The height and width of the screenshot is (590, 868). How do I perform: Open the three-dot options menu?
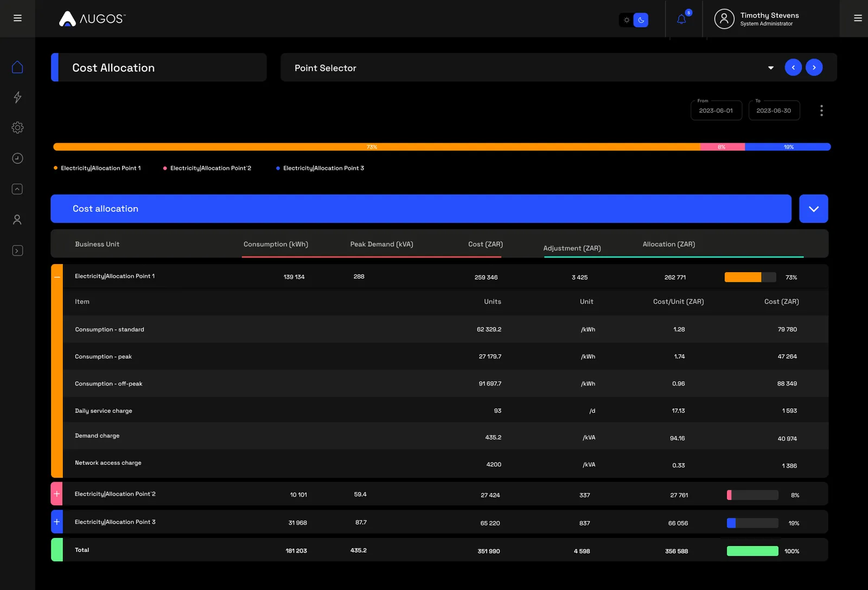821,111
